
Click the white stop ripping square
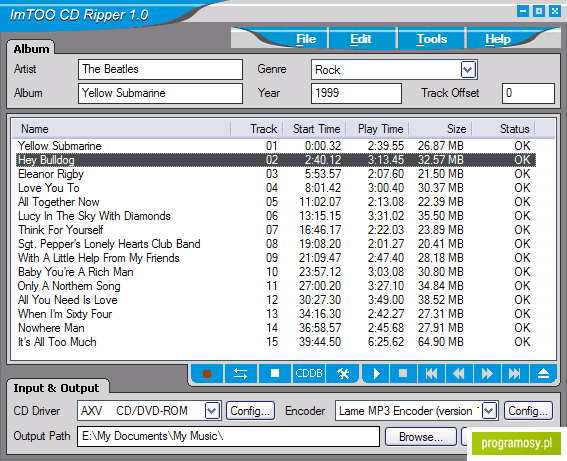click(275, 373)
